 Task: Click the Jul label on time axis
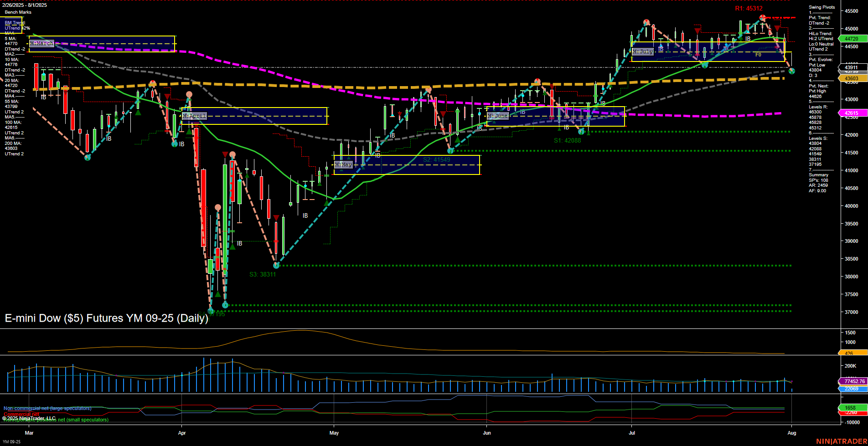(x=631, y=433)
